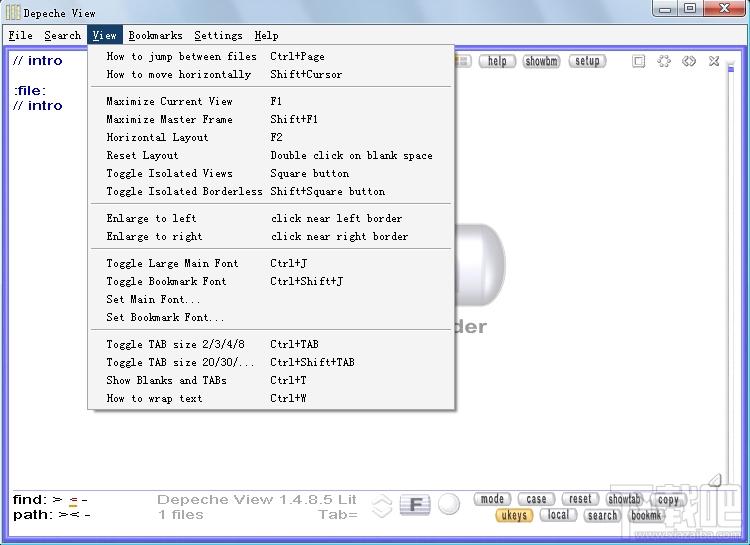Choose Toggle Large Main Font
Screen dimensions: 750x545
pos(271,263)
